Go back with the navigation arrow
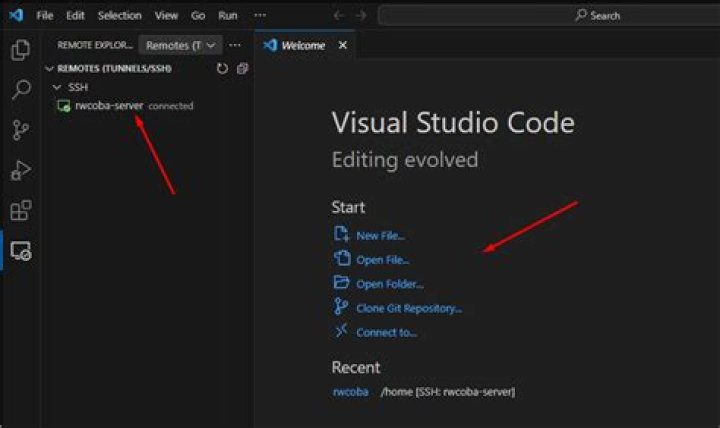The image size is (720, 428). pos(339,15)
